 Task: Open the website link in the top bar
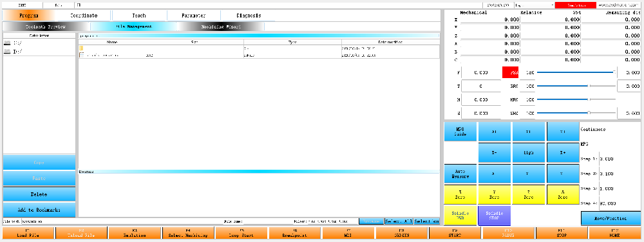tap(619, 5)
